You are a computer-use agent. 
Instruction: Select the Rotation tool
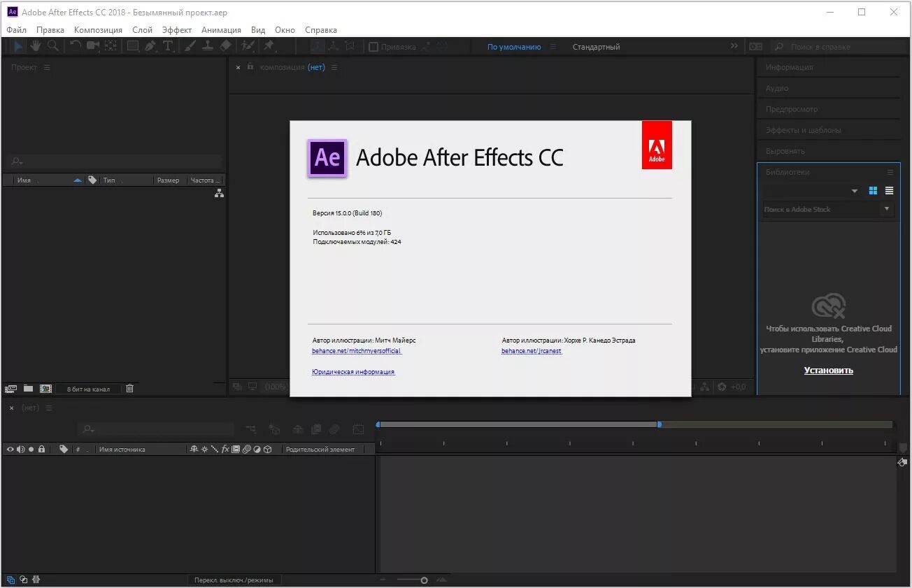[76, 46]
